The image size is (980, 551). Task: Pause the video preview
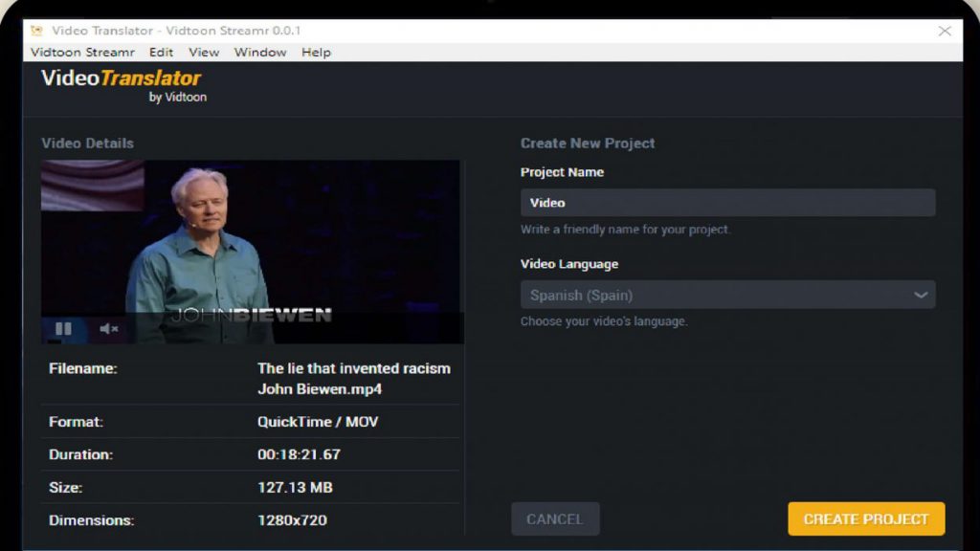[63, 329]
